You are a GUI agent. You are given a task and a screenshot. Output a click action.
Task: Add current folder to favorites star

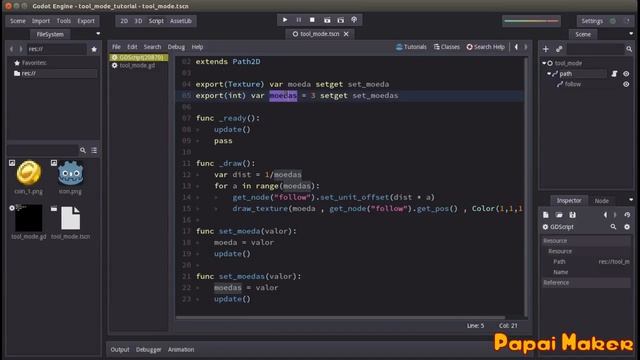pyautogui.click(x=94, y=49)
